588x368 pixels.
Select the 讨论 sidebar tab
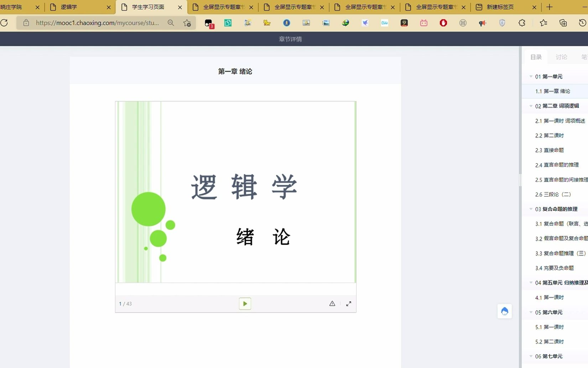click(561, 57)
